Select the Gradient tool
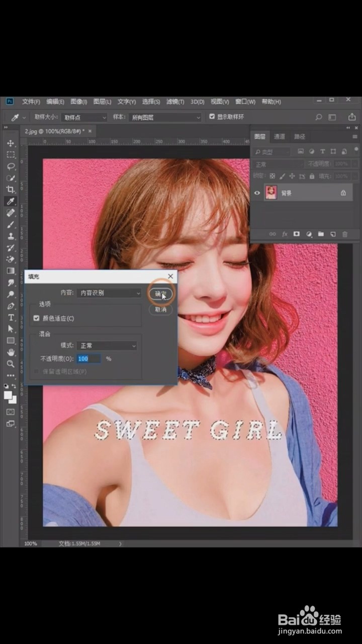This screenshot has width=362, height=644. [x=11, y=271]
